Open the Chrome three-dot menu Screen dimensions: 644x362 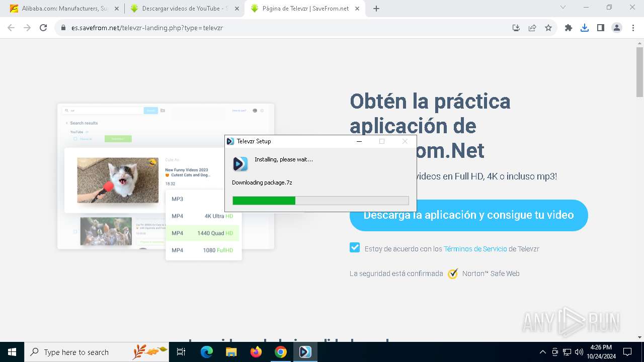coord(632,28)
